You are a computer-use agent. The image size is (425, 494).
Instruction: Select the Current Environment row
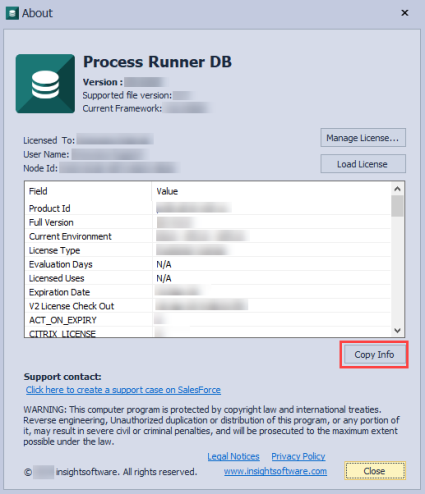coord(207,236)
